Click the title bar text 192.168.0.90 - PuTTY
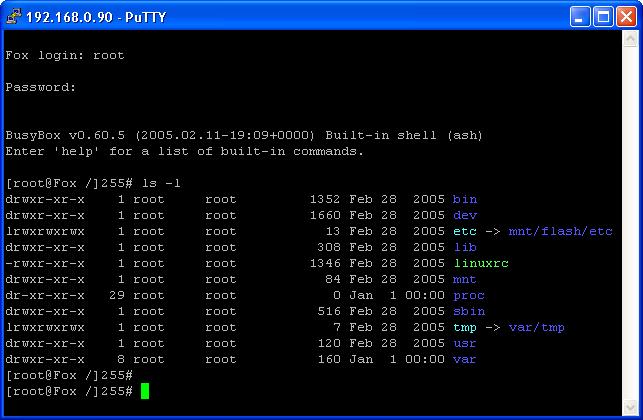Viewport: 643px width, 420px height. click(x=82, y=16)
